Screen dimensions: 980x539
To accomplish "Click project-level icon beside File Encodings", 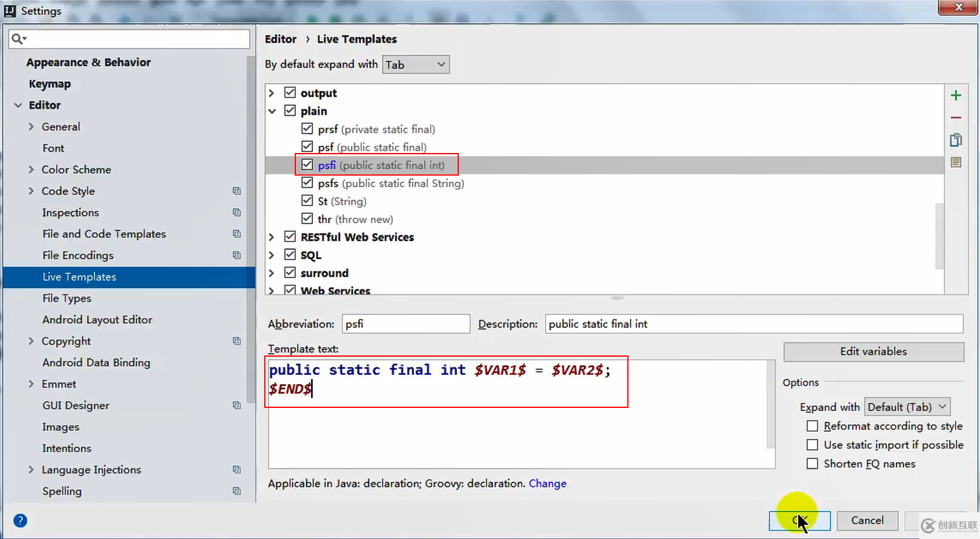I will click(x=237, y=255).
